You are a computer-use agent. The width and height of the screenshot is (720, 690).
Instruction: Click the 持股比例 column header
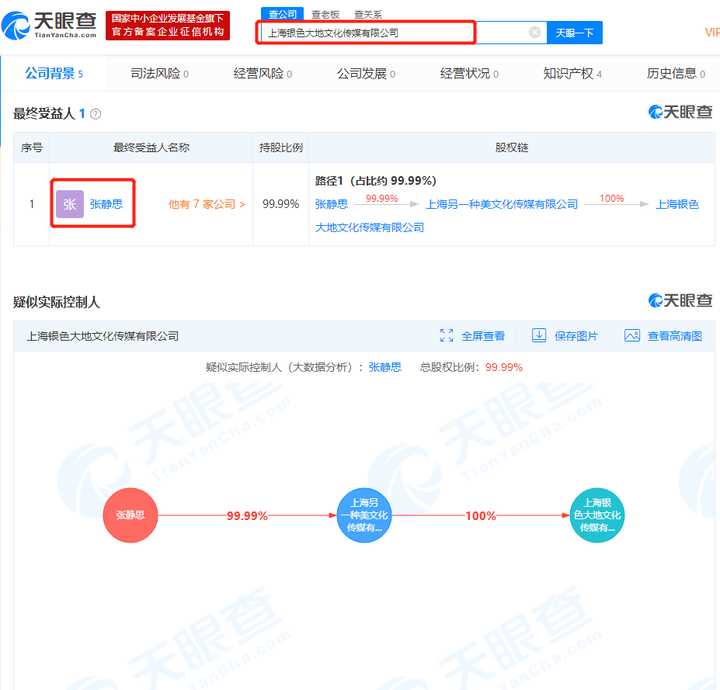(281, 147)
